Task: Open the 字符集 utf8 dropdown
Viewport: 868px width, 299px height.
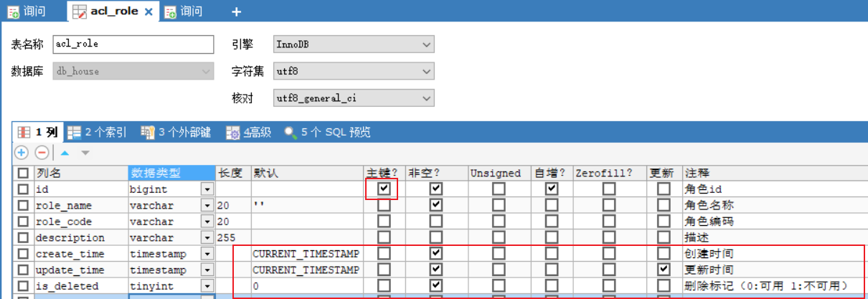Action: [x=353, y=71]
